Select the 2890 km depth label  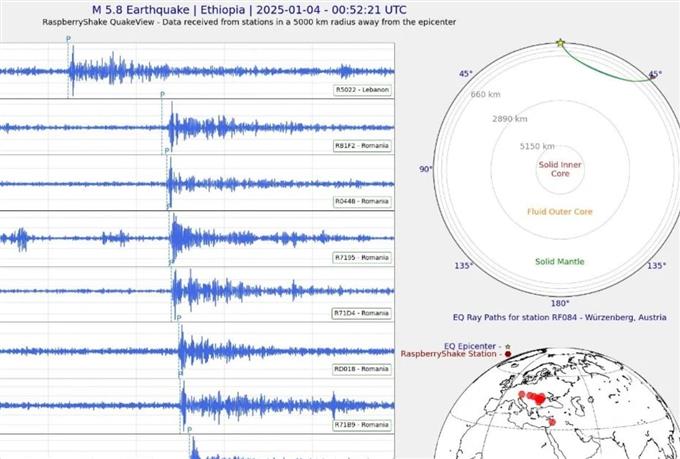[509, 119]
